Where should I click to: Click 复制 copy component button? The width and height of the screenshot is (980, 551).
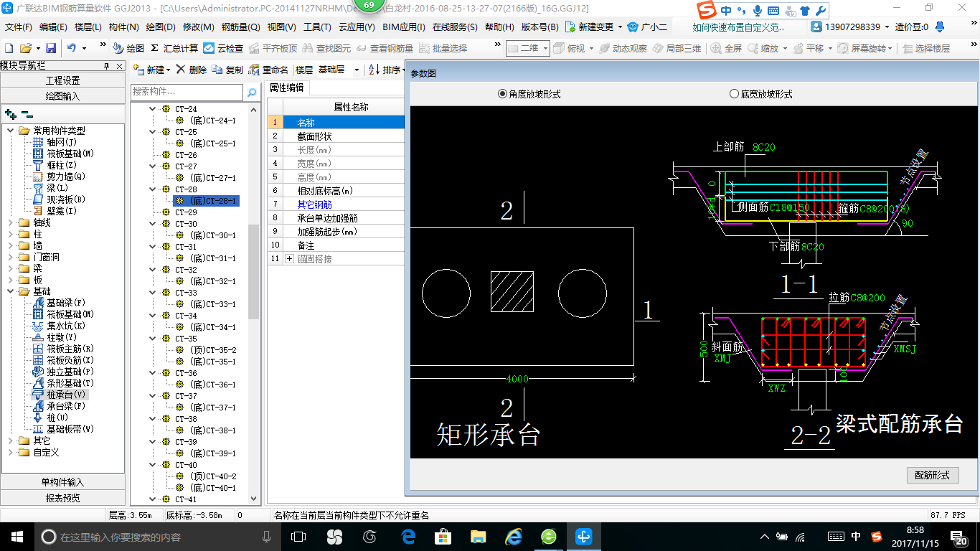click(x=227, y=70)
